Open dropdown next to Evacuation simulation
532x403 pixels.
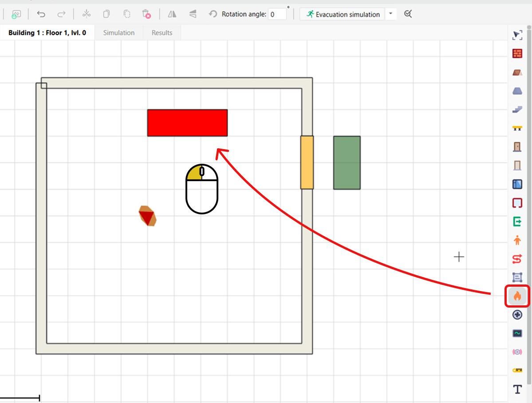390,14
